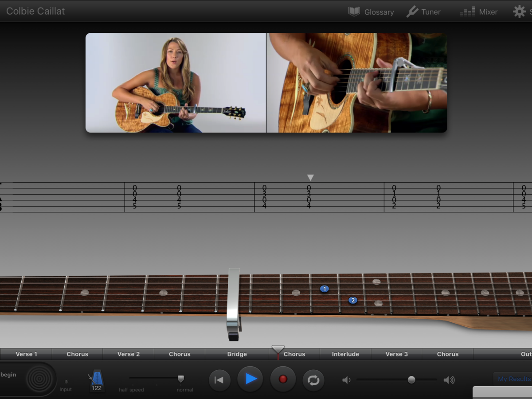Click the instructor video thumbnail
The image size is (532, 399).
[x=176, y=82]
